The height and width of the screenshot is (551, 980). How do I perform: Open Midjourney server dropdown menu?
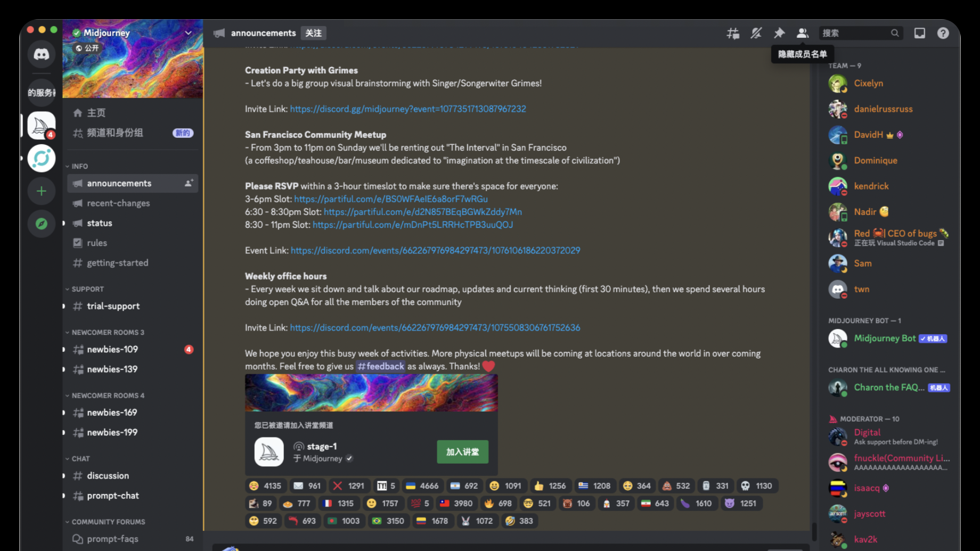tap(188, 33)
